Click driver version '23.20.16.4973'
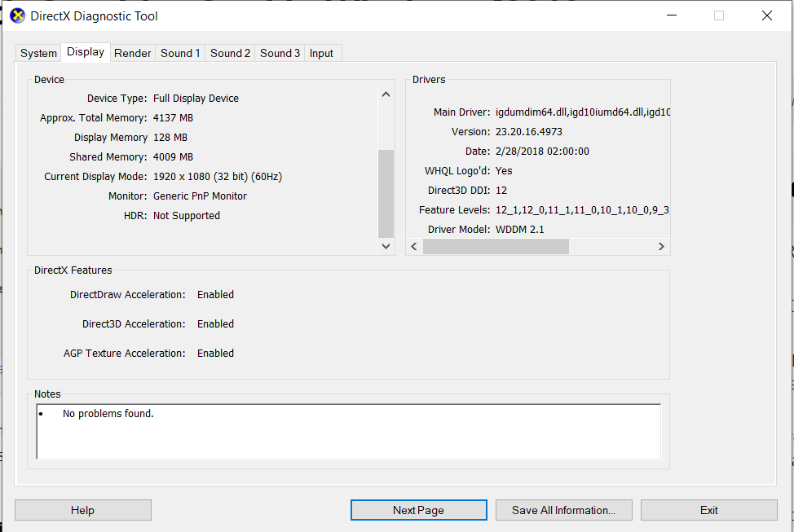Image resolution: width=794 pixels, height=532 pixels. (x=529, y=132)
